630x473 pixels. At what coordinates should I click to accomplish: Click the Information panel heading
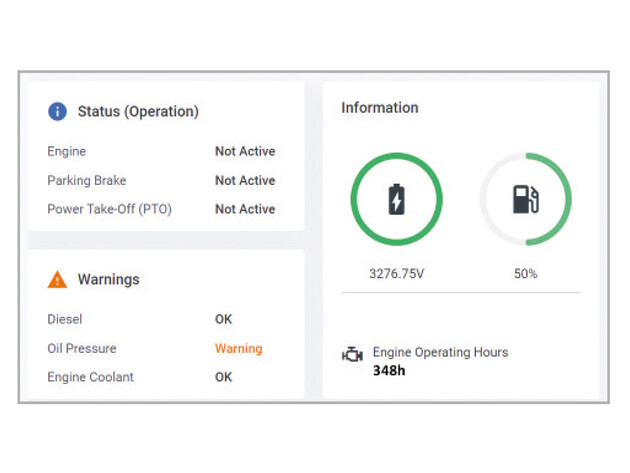tap(380, 108)
